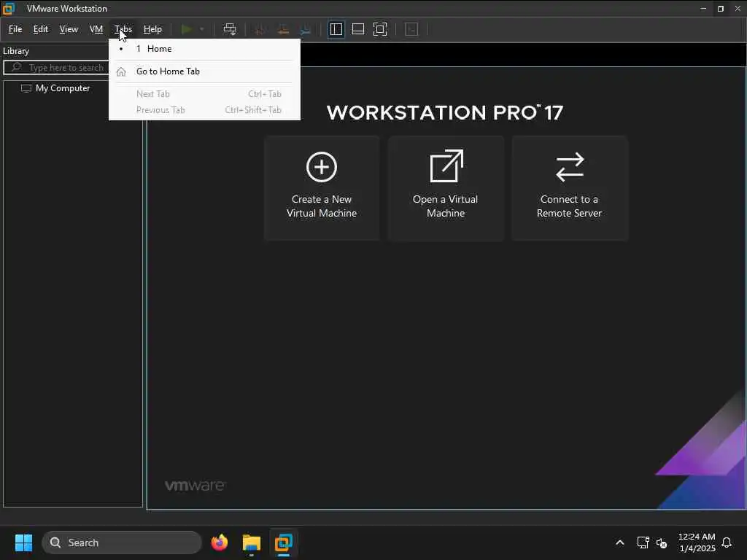
Task: Open the notifications bell icon
Action: (x=727, y=542)
